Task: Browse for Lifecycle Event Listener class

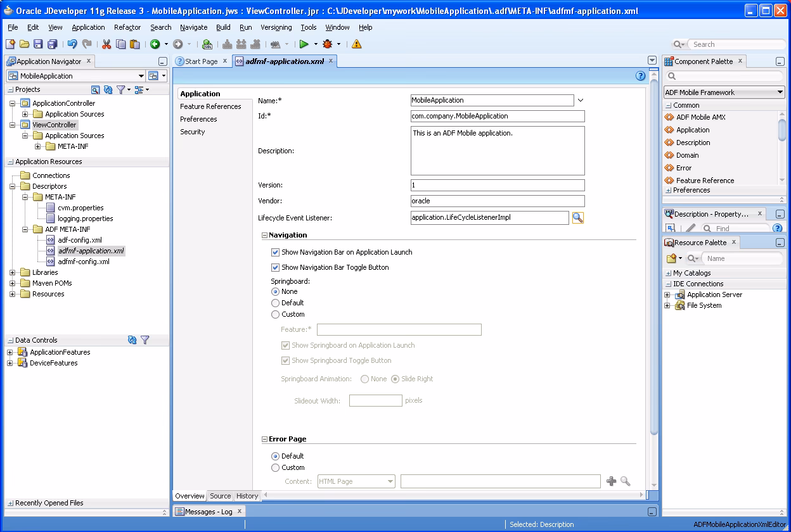Action: tap(577, 218)
